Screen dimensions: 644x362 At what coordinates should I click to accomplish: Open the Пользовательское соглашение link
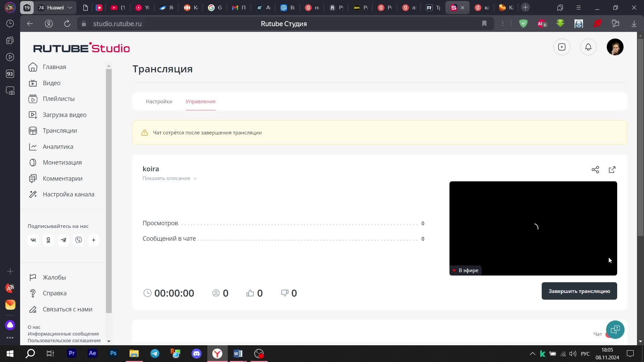(x=64, y=341)
